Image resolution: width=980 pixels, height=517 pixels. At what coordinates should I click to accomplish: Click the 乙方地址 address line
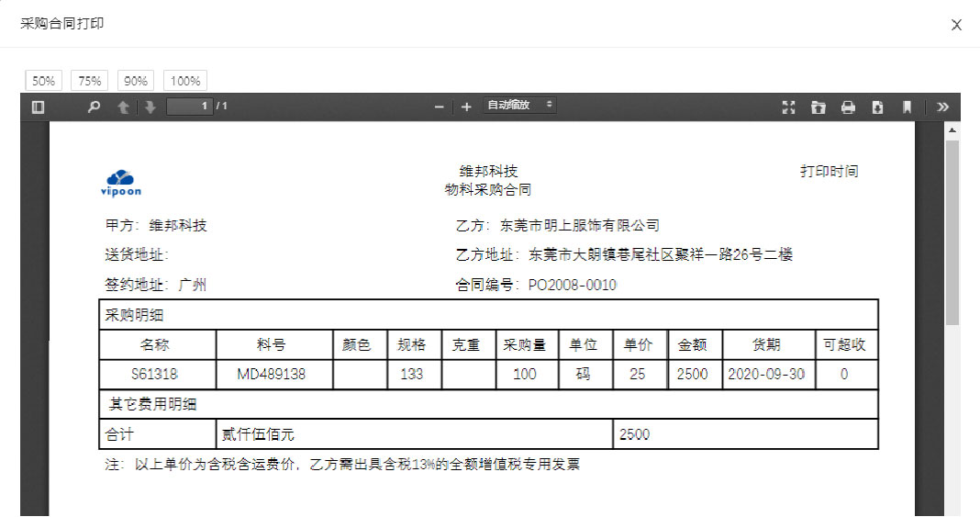(x=624, y=255)
